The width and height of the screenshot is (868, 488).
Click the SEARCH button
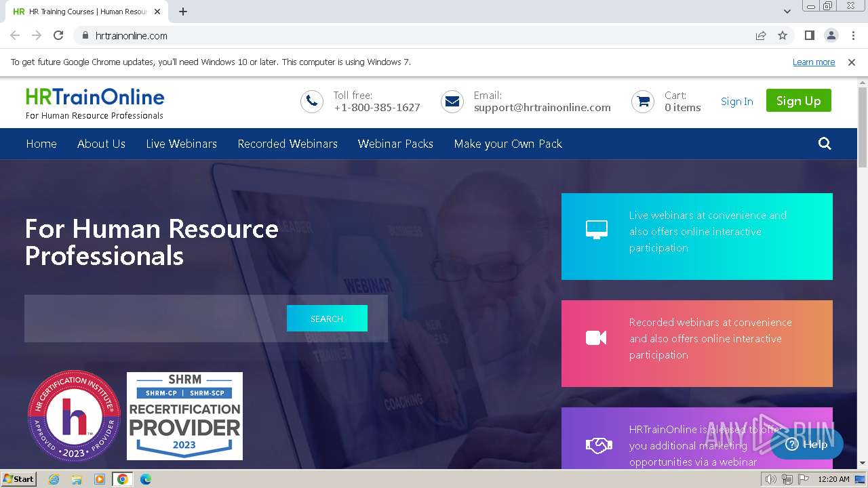[x=327, y=319]
